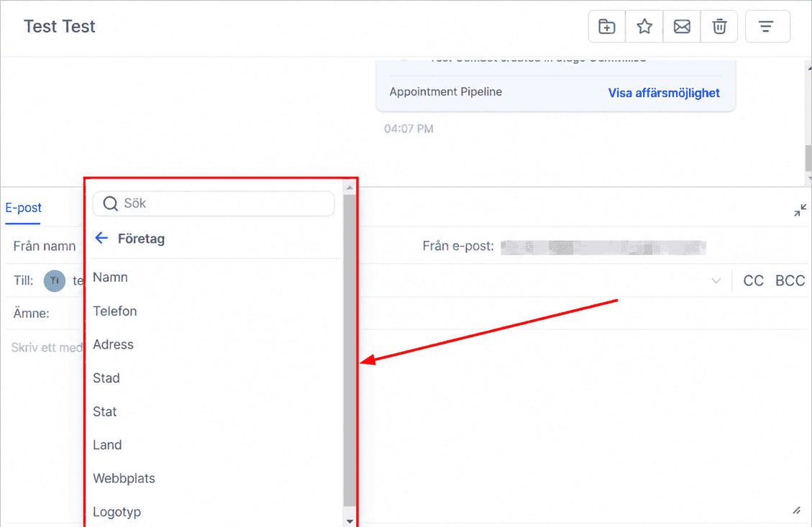Choose Telefon from the Företag list
This screenshot has height=527, width=812.
click(x=115, y=311)
